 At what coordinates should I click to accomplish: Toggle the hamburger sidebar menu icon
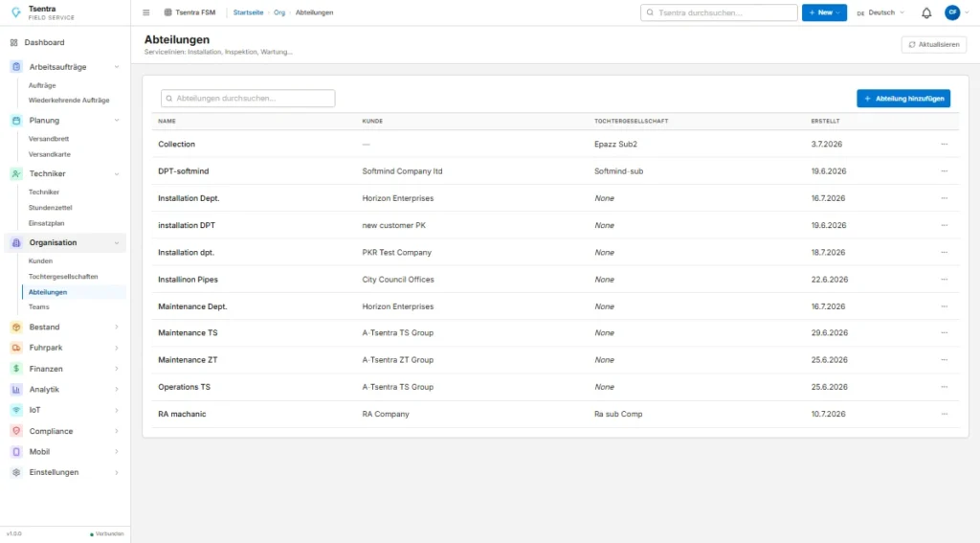click(x=146, y=12)
